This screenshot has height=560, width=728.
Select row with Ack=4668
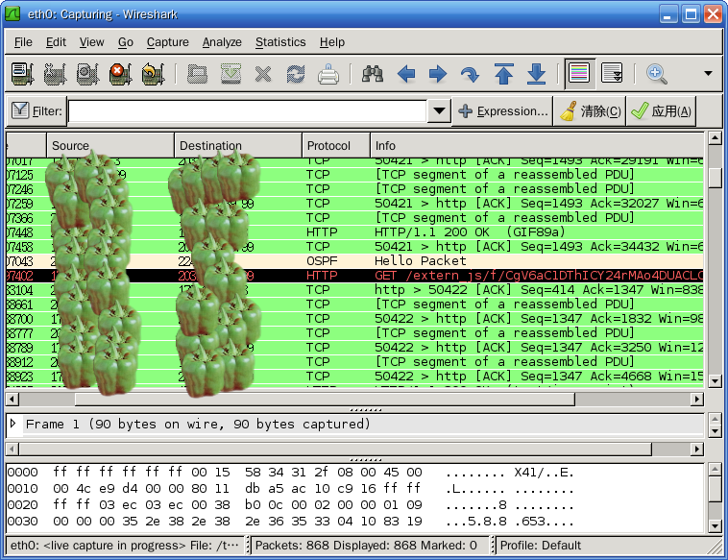354,377
